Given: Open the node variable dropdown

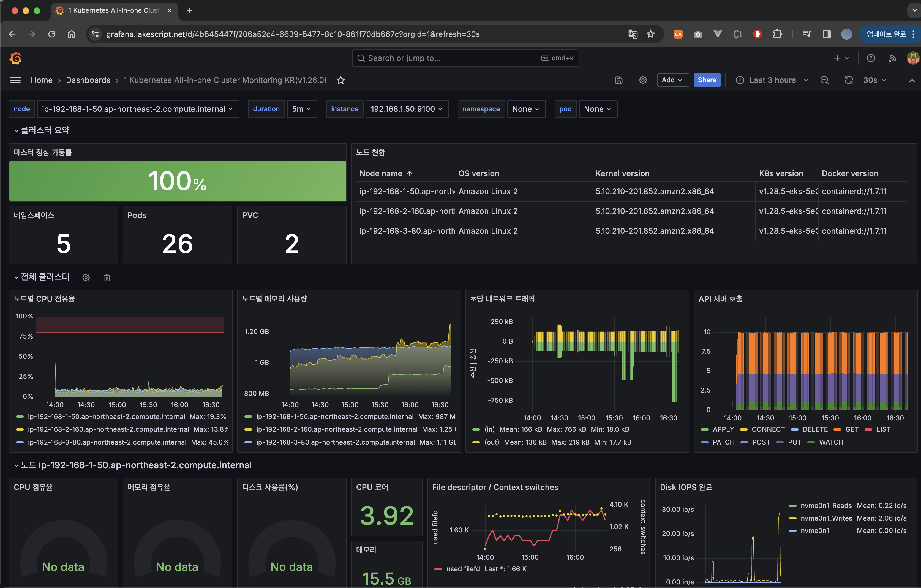Looking at the screenshot, I should [137, 109].
